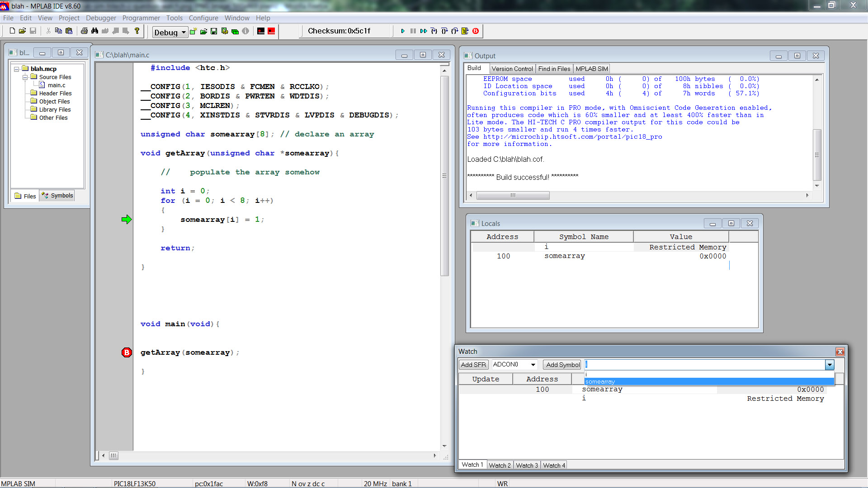Click the Output horizontal scrollbar thumb
The width and height of the screenshot is (868, 488).
[513, 196]
